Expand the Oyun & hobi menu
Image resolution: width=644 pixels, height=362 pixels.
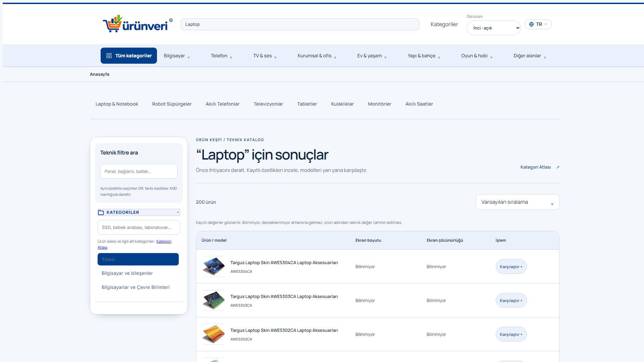(x=477, y=56)
